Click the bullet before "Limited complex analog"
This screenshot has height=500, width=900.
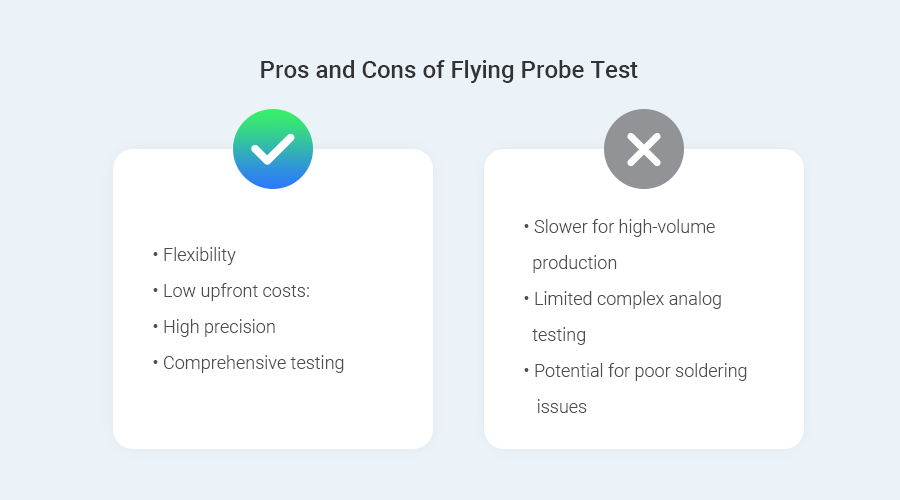pos(526,299)
